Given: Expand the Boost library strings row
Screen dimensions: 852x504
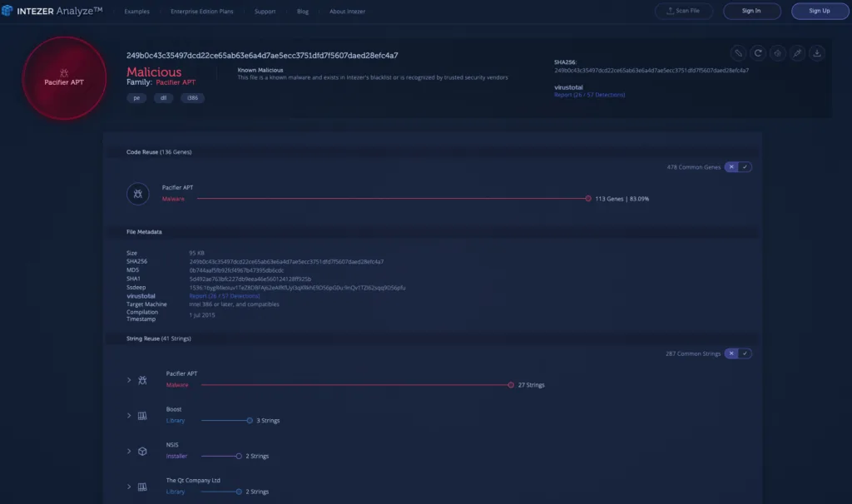Looking at the screenshot, I should coord(129,416).
